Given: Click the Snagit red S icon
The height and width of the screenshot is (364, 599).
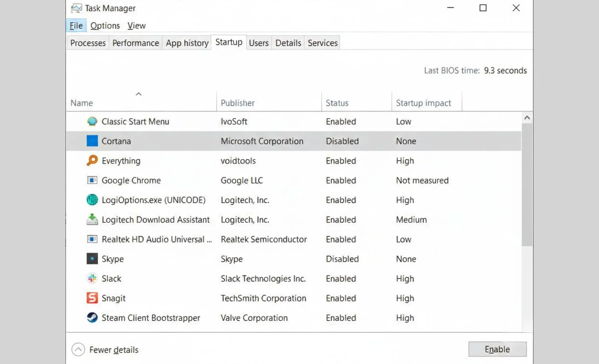Looking at the screenshot, I should pos(92,298).
